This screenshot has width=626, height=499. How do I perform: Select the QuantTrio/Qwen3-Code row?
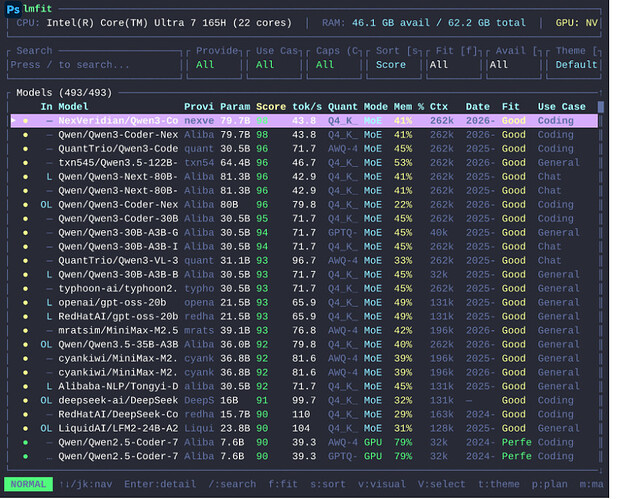pos(304,149)
